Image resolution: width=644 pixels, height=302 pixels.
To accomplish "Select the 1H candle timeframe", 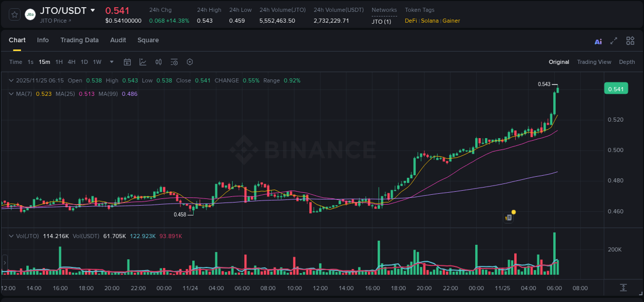I will click(x=59, y=62).
